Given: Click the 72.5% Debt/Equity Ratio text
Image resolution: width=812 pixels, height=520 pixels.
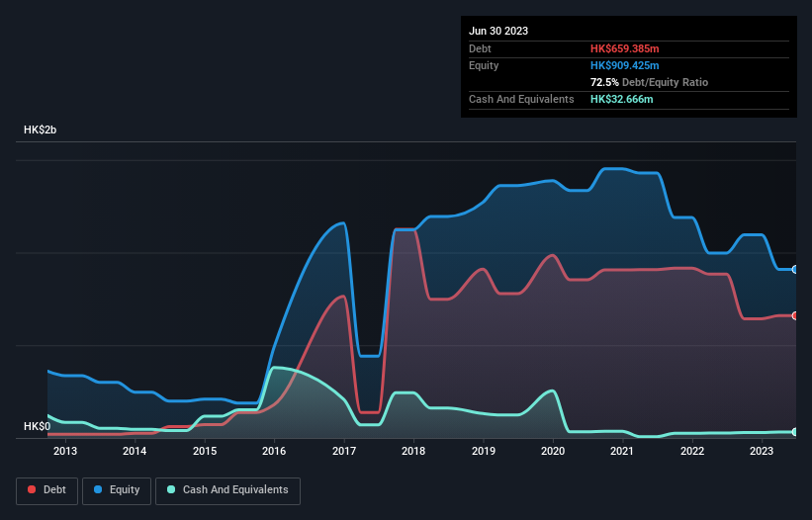Looking at the screenshot, I should click(x=649, y=82).
